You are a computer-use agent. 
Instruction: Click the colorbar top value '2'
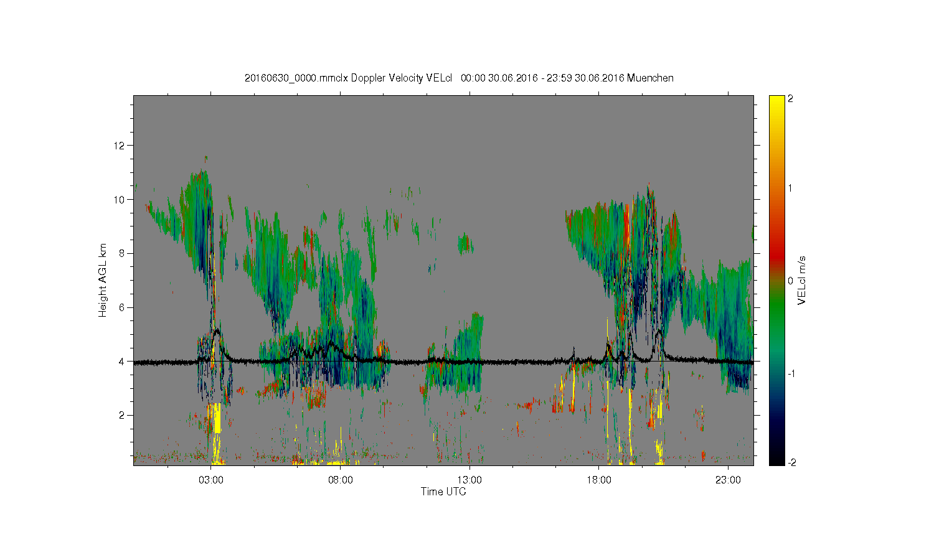pyautogui.click(x=790, y=99)
